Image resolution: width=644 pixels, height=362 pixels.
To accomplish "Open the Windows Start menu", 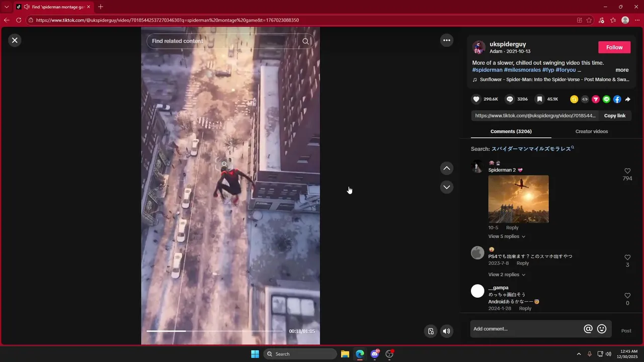I will coord(255,354).
